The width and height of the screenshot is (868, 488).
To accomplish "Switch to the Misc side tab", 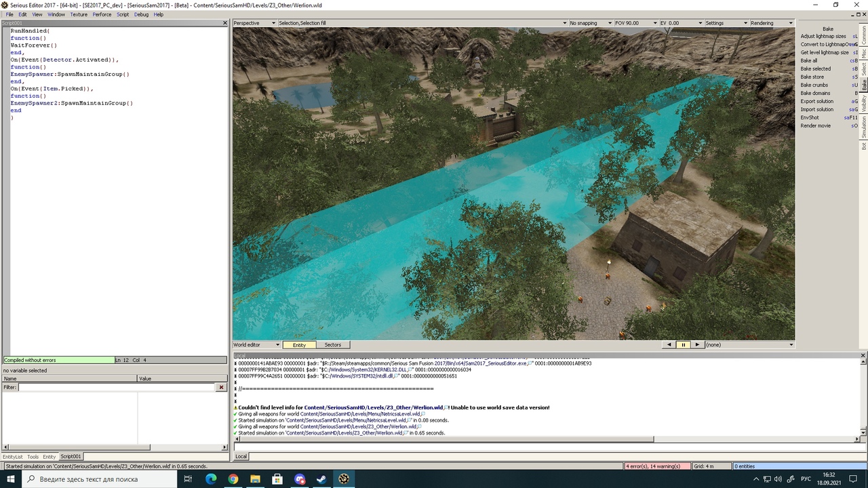I will (864, 54).
